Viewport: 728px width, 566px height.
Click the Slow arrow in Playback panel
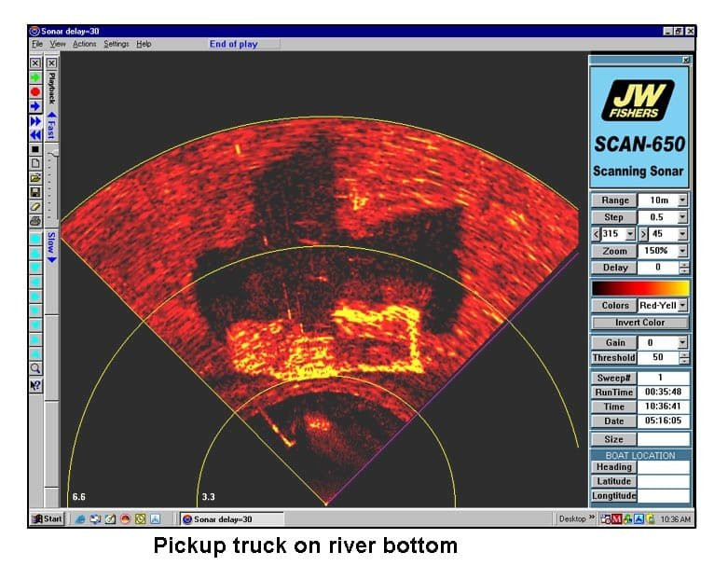tap(51, 247)
